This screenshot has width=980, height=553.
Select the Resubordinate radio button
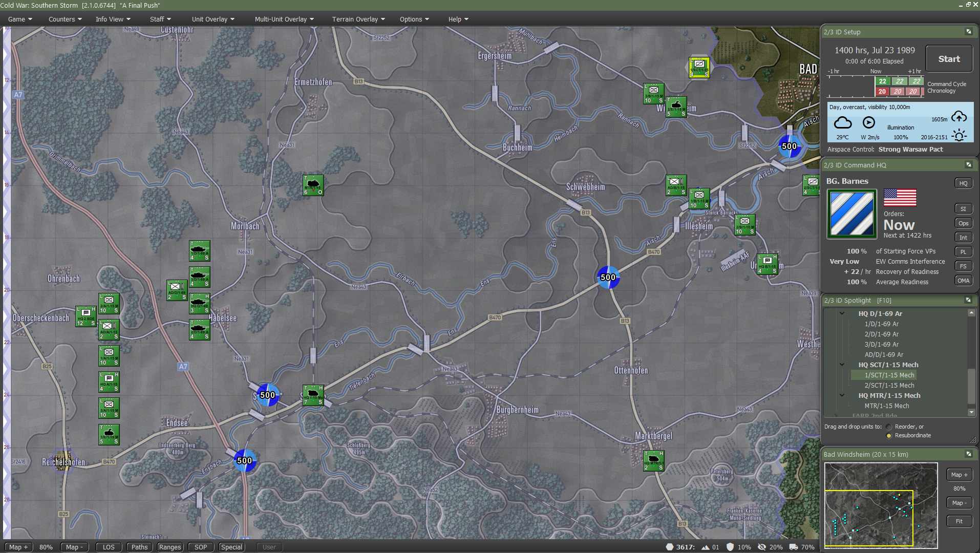click(x=889, y=436)
